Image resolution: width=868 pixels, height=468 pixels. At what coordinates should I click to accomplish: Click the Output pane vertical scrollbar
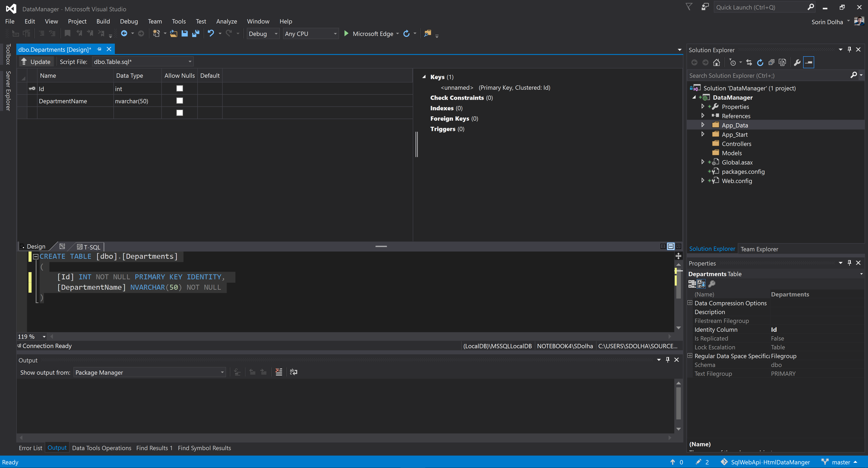(678, 403)
